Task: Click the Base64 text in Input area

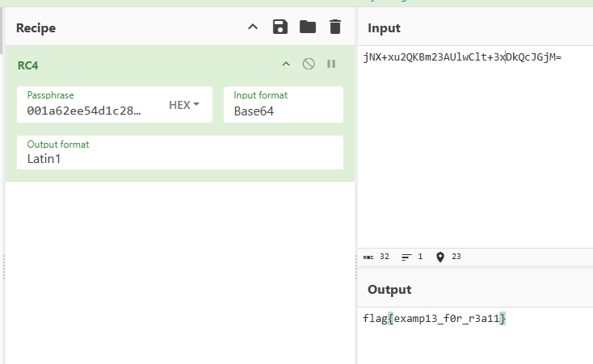Action: click(462, 57)
